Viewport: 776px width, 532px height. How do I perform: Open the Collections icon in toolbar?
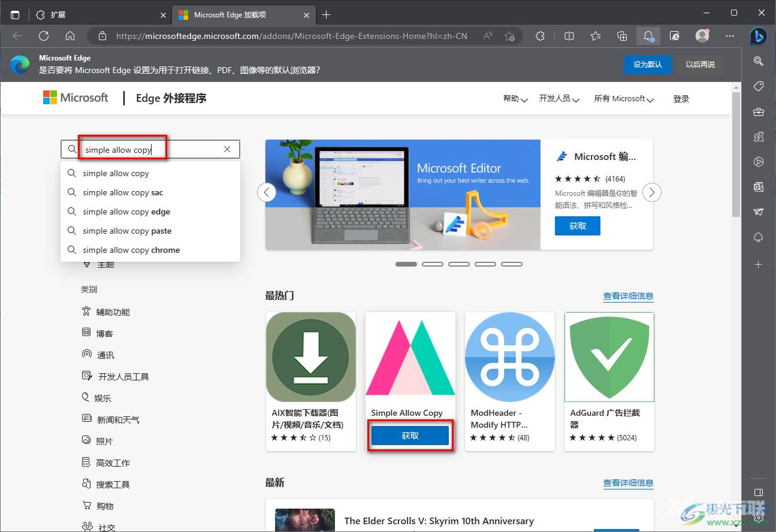pos(622,36)
